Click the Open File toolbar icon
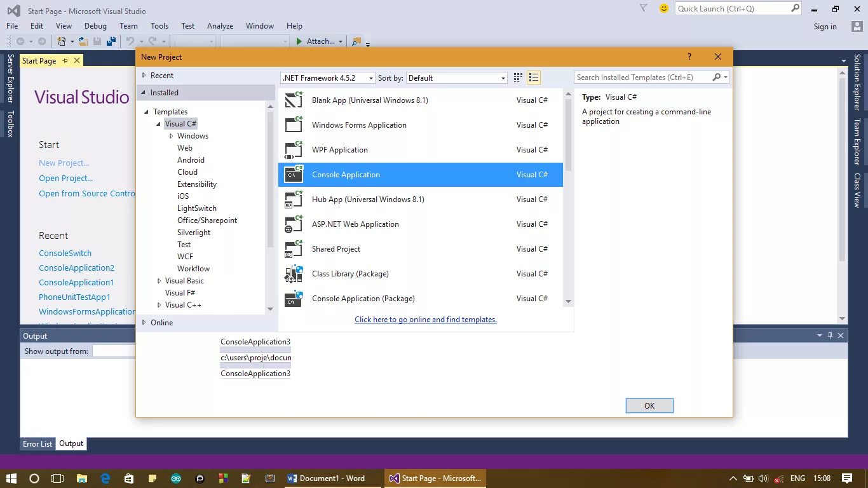The width and height of the screenshot is (868, 488). (83, 41)
